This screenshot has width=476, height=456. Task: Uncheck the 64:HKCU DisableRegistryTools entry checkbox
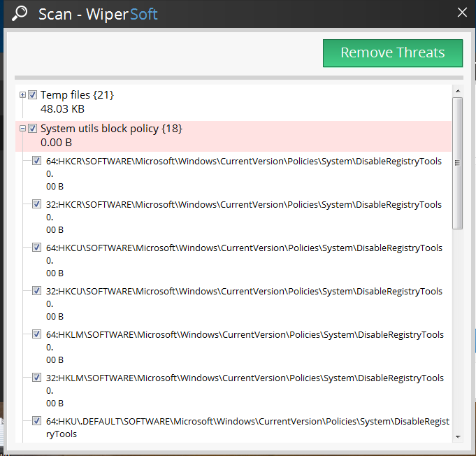(37, 248)
